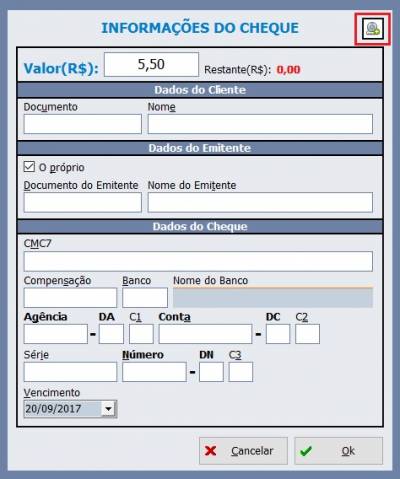Viewport: 400px width, 479px height.
Task: Click the Compensação input field
Action: 70,298
